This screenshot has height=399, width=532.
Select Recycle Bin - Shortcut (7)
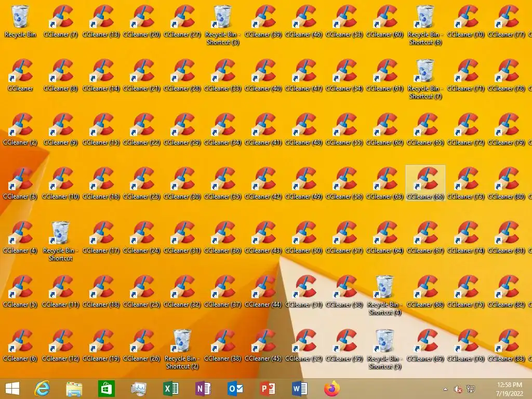[x=425, y=79]
